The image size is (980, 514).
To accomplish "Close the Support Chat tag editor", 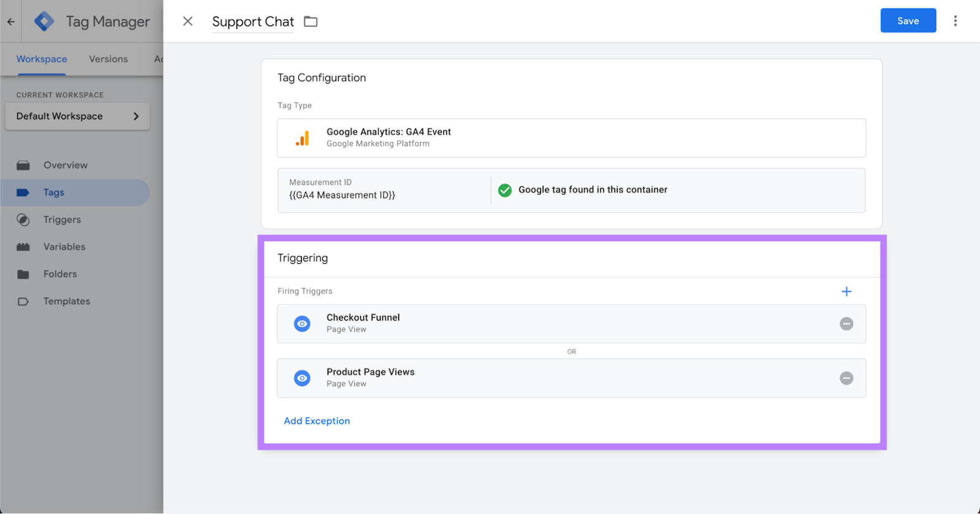I will (x=188, y=21).
